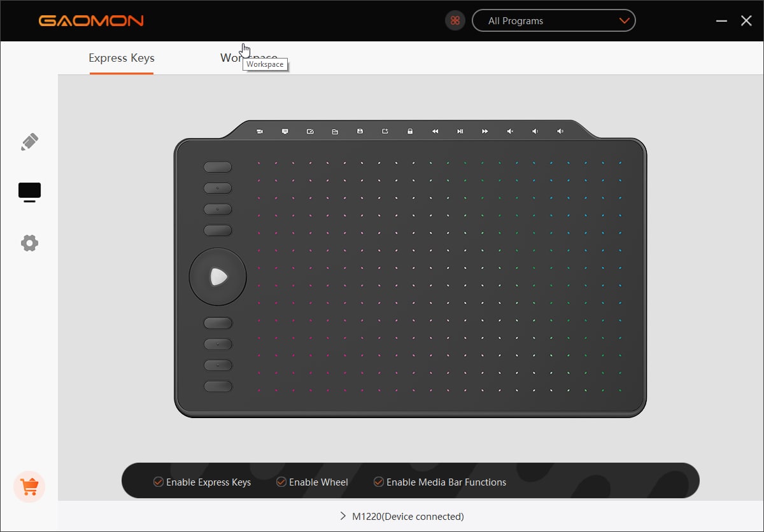Image resolution: width=764 pixels, height=532 pixels.
Task: Click the wheel's center play-shaped button
Action: click(218, 276)
